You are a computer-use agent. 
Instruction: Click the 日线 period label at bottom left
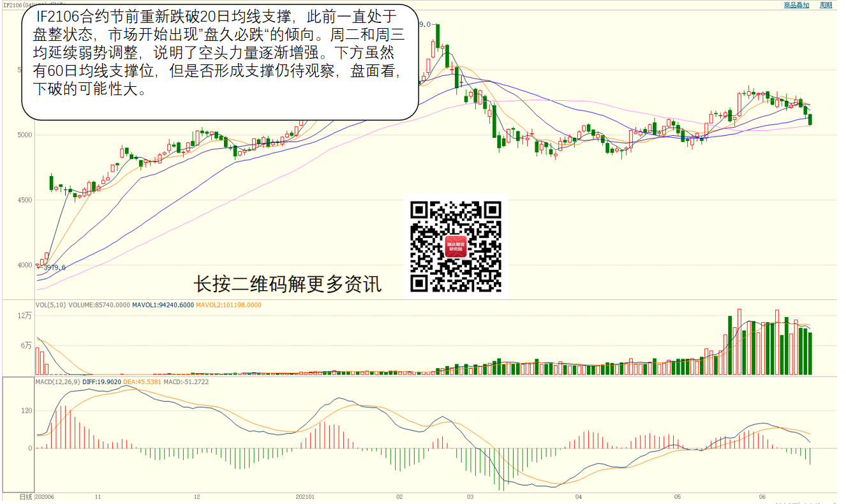[26, 496]
